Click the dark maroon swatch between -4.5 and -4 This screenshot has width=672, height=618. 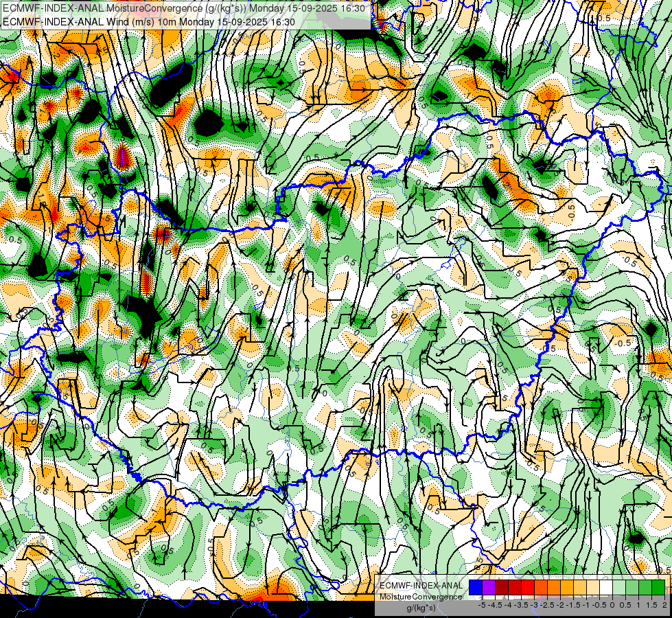click(x=502, y=588)
